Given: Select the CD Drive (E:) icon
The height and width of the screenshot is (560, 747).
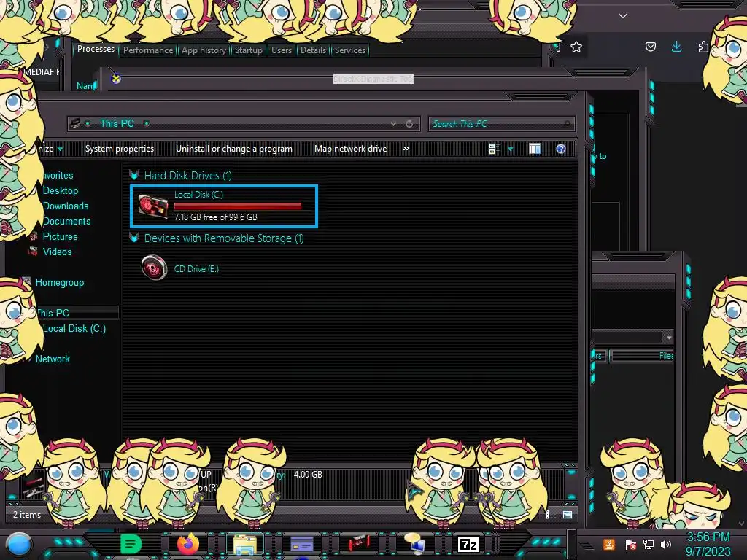Looking at the screenshot, I should click(x=154, y=268).
